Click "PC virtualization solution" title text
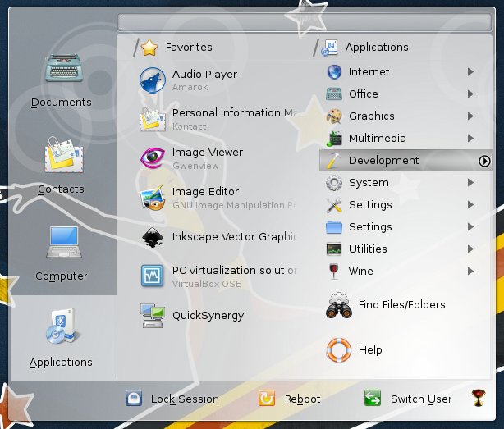The height and width of the screenshot is (429, 504). pos(234,271)
